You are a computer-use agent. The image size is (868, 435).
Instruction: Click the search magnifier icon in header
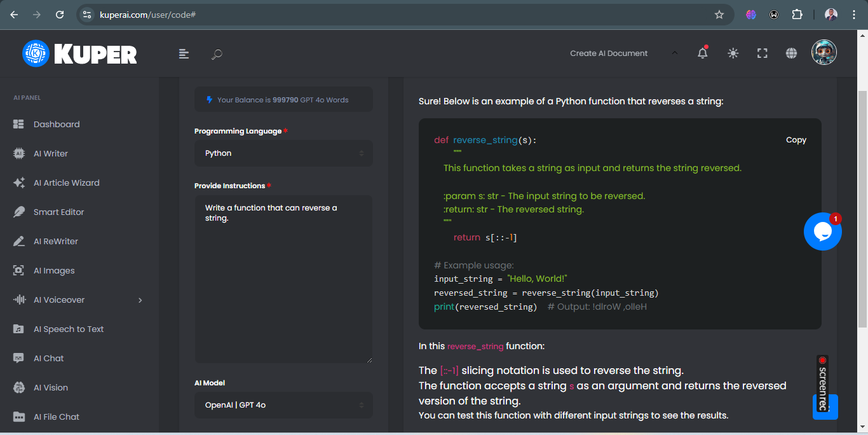[217, 54]
